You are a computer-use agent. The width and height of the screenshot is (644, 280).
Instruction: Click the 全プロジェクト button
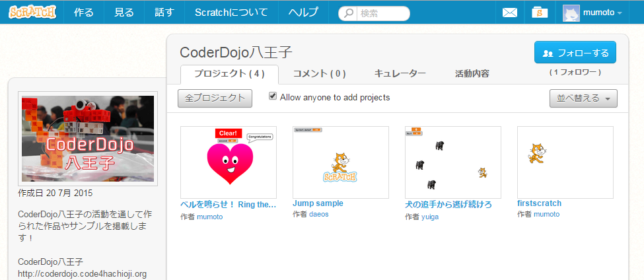coord(215,98)
